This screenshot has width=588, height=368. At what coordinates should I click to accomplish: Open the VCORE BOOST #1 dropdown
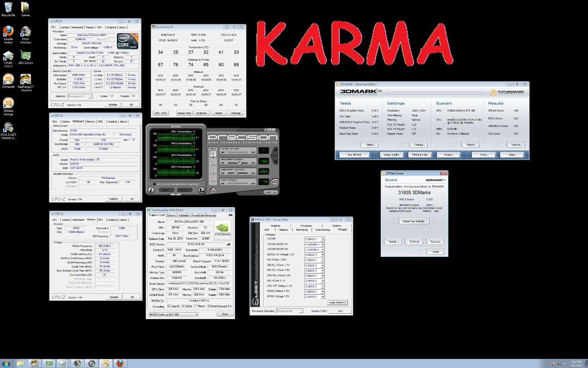click(x=323, y=244)
